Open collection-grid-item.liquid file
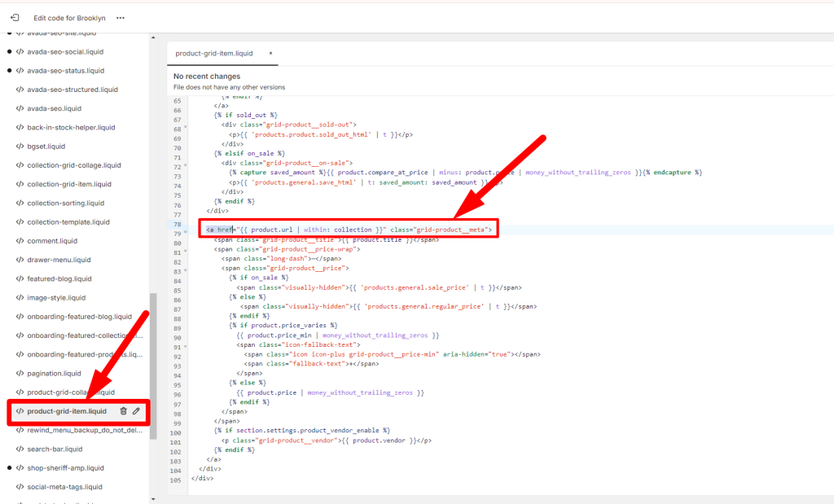Image resolution: width=834 pixels, height=504 pixels. point(69,184)
